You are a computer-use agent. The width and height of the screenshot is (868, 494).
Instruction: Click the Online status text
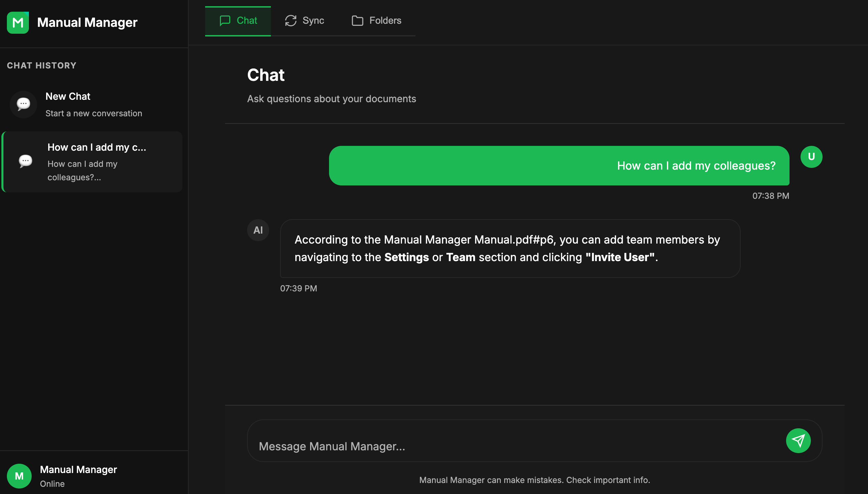(x=52, y=484)
